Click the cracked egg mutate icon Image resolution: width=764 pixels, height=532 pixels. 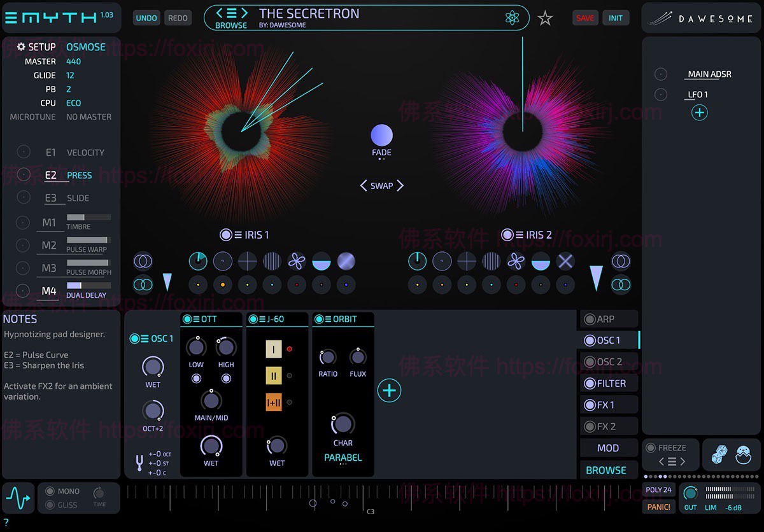point(742,454)
